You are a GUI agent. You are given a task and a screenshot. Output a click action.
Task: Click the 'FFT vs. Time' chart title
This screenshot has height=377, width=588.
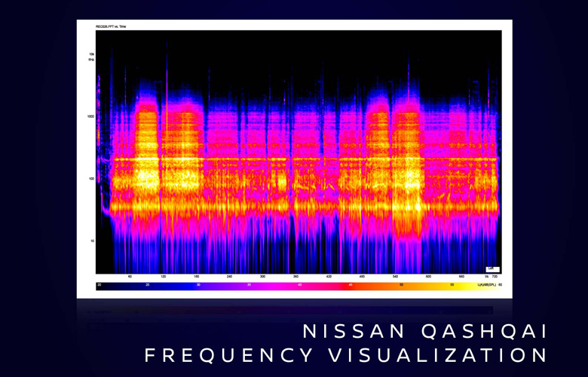[x=111, y=26]
